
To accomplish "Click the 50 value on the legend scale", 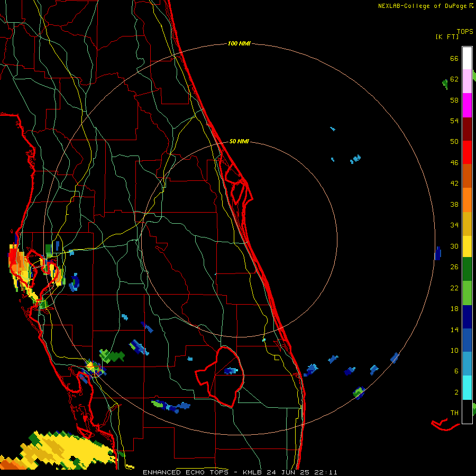I will click(x=454, y=142).
